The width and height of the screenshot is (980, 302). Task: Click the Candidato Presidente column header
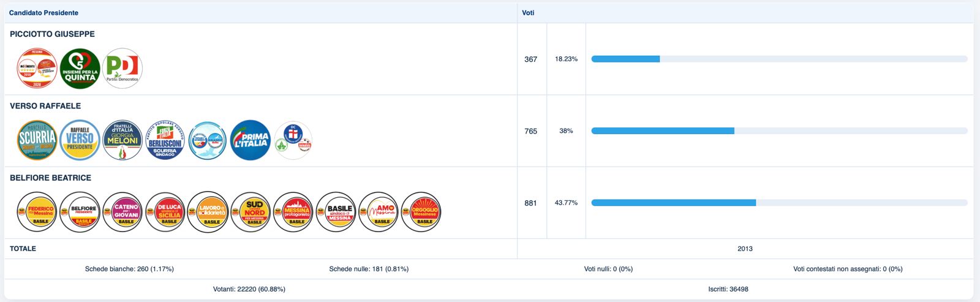tap(43, 13)
